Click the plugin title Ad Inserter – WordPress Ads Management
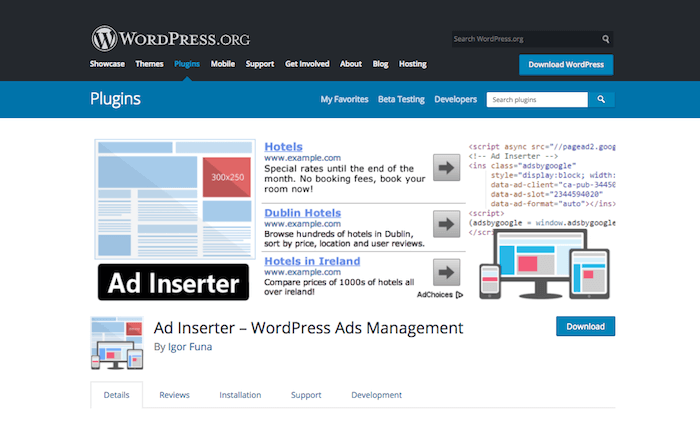700x428 pixels. coord(308,328)
